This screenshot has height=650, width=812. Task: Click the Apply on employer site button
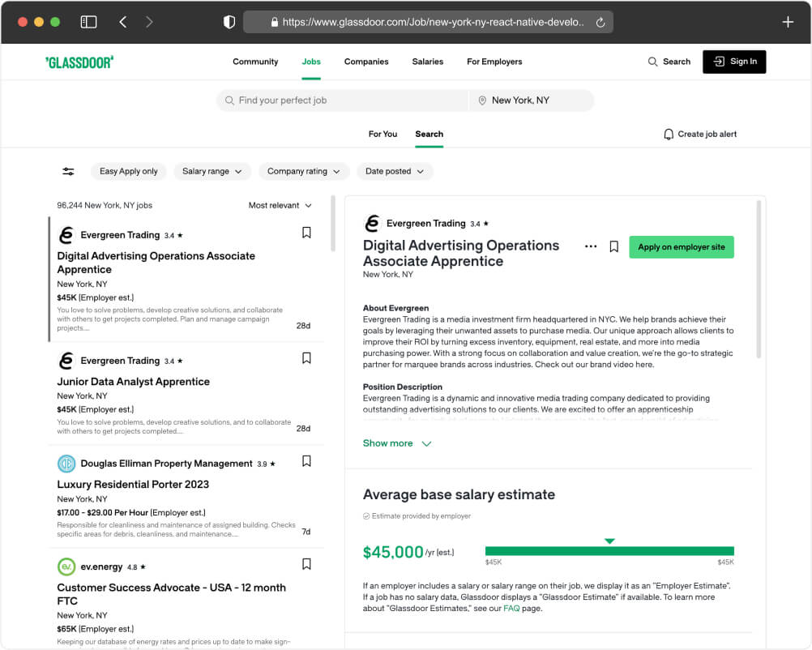[x=681, y=246]
